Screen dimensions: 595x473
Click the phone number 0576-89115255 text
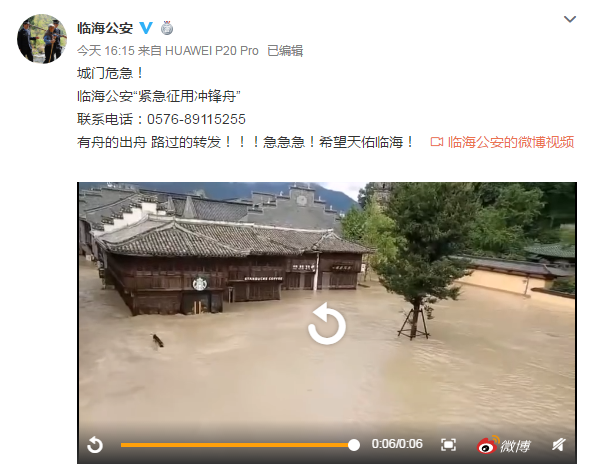click(196, 119)
